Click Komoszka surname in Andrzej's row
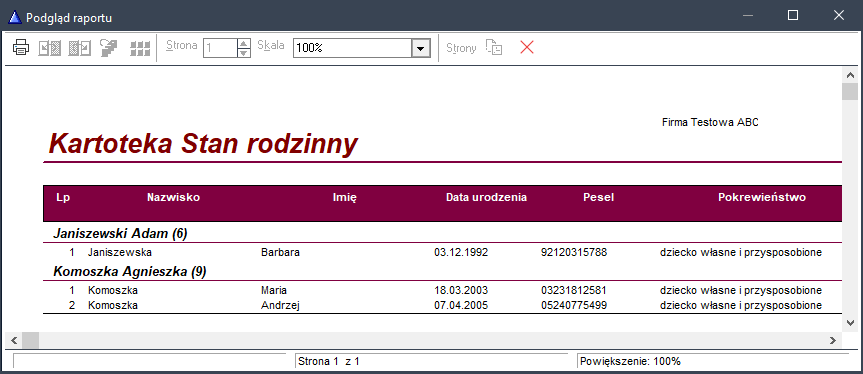 [112, 305]
